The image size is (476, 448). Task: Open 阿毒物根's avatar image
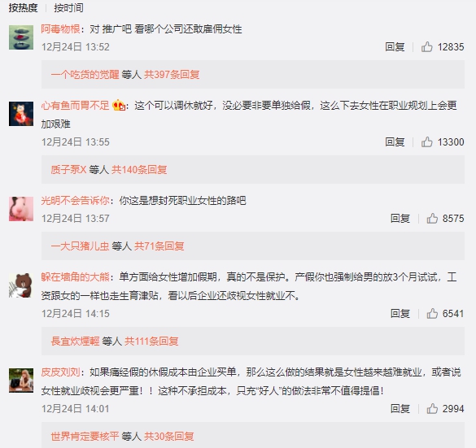(21, 37)
